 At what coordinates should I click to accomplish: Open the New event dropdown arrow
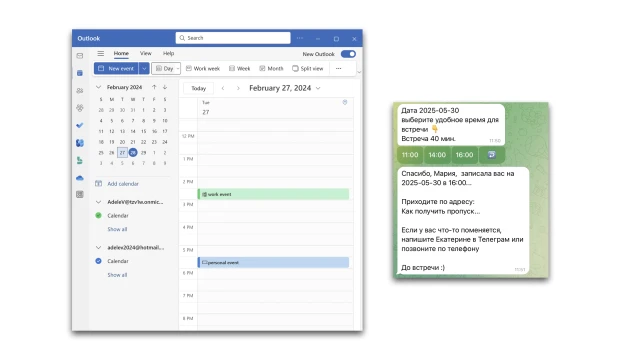(x=144, y=69)
